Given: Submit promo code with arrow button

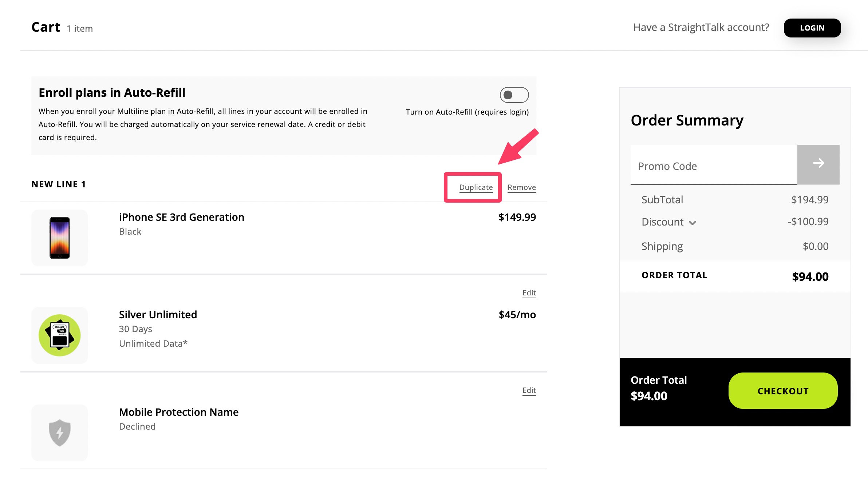Looking at the screenshot, I should tap(818, 164).
